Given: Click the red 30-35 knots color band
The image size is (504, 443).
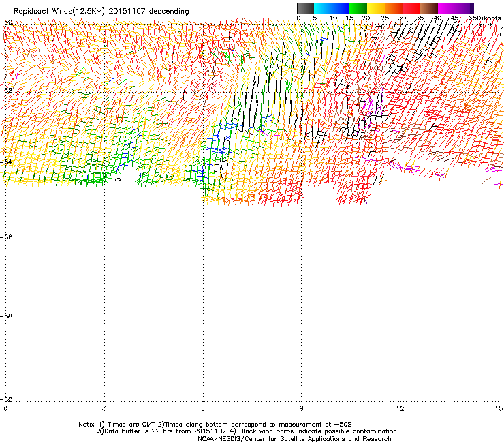Looking at the screenshot, I should tap(411, 8).
